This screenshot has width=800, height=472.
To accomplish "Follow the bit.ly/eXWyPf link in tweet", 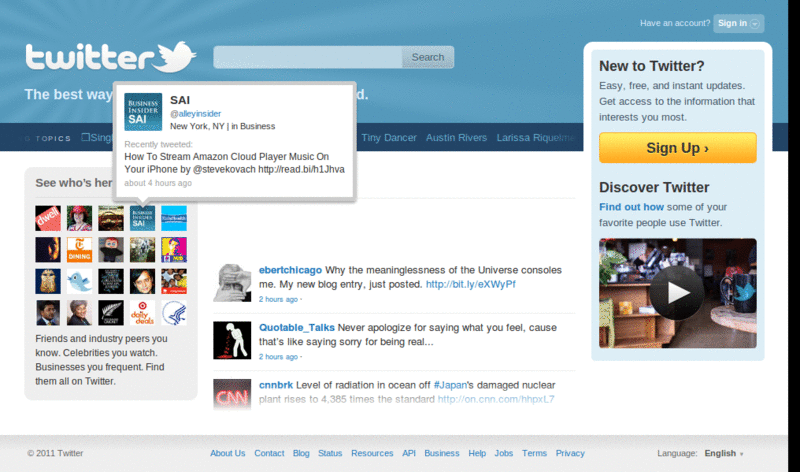I will (470, 284).
